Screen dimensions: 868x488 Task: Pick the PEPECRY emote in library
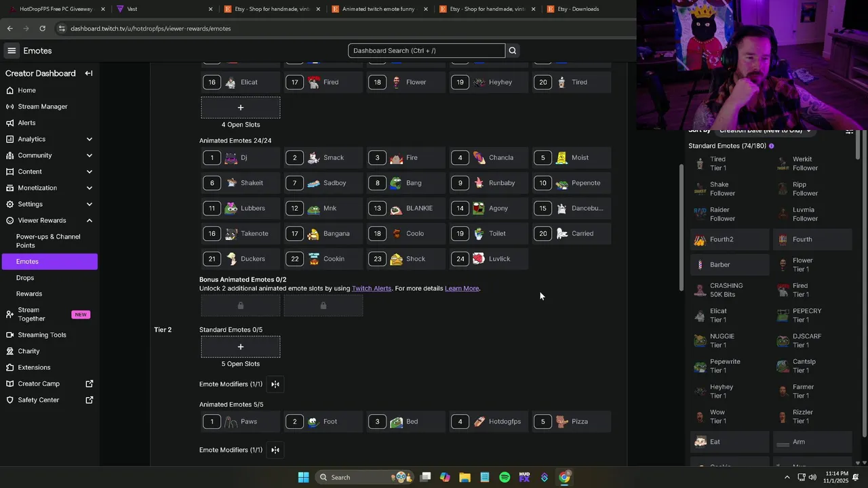pos(812,315)
